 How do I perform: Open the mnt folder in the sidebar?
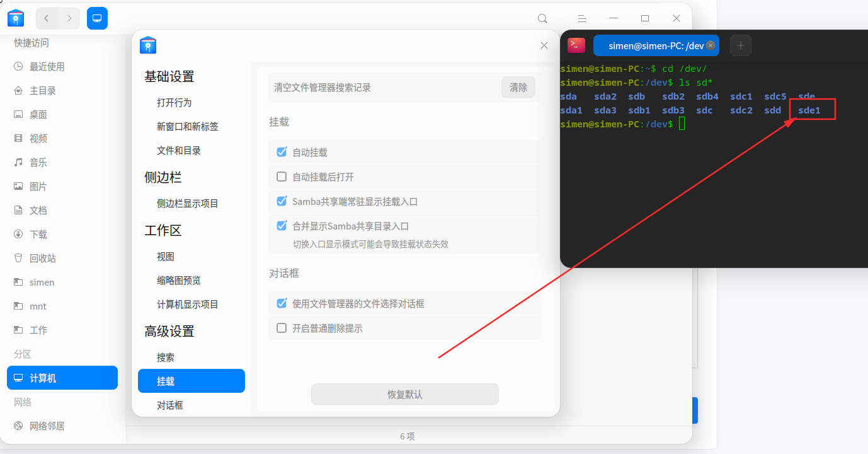62,306
